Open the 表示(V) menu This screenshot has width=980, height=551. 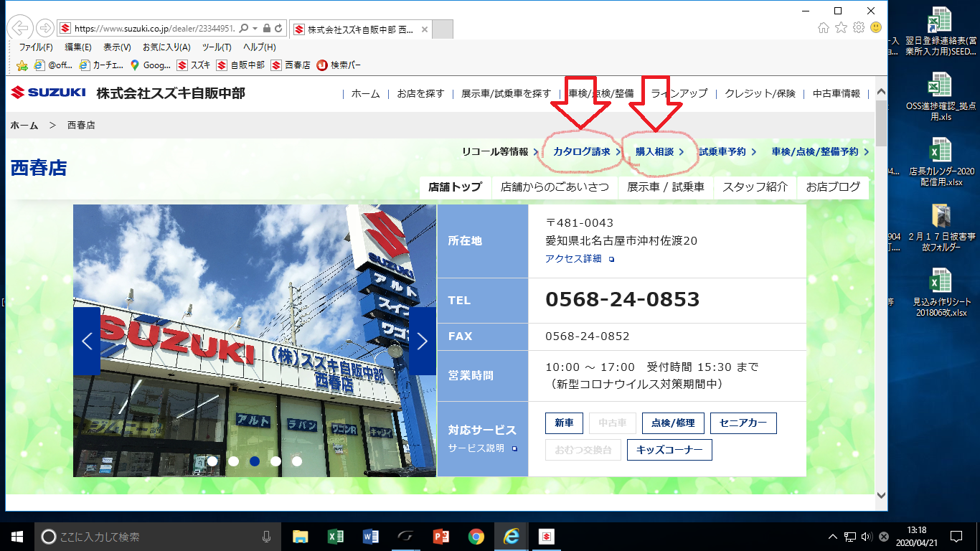[x=117, y=47]
